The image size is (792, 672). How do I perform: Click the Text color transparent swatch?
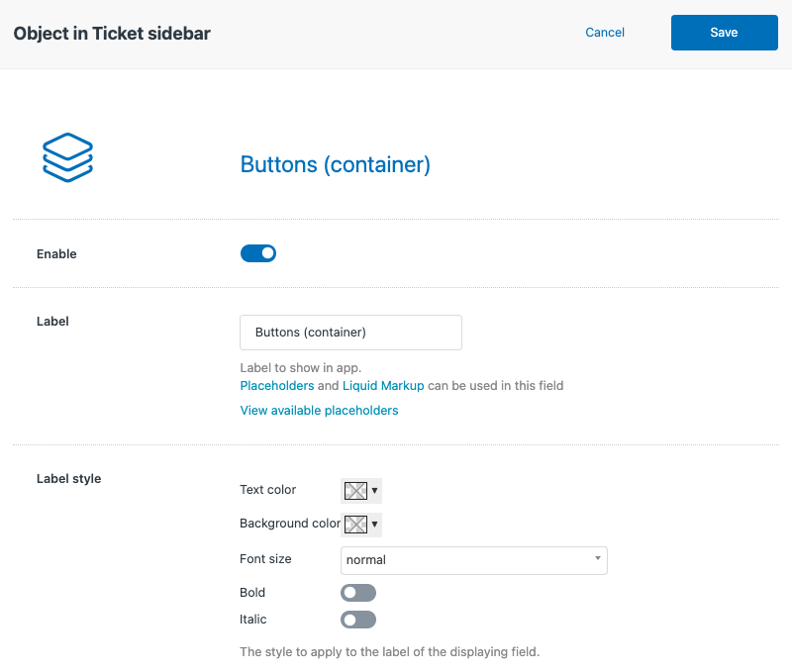coord(355,490)
